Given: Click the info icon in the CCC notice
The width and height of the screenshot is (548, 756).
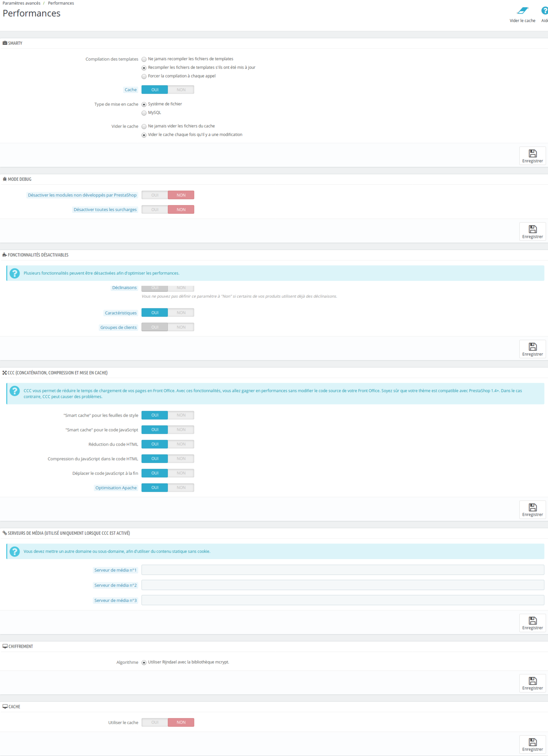Looking at the screenshot, I should 15,391.
